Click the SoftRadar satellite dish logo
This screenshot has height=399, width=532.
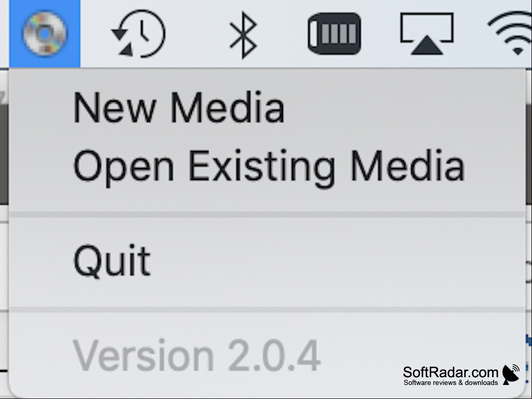pyautogui.click(x=511, y=375)
